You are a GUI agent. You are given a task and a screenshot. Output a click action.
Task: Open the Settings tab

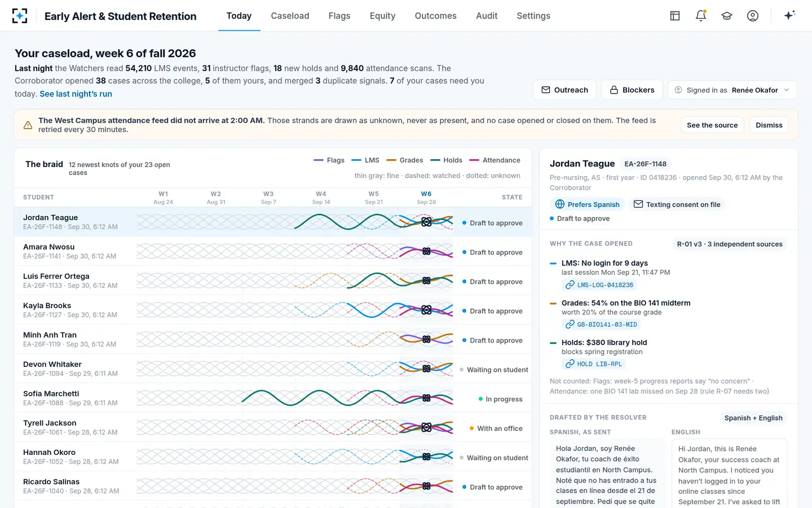[x=533, y=16]
